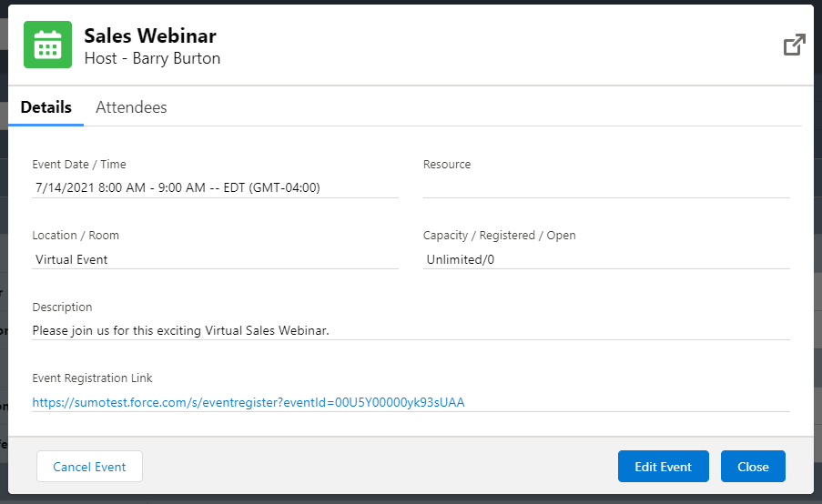Click the Unlimited/0 capacity value
This screenshot has height=504, width=822.
(460, 259)
